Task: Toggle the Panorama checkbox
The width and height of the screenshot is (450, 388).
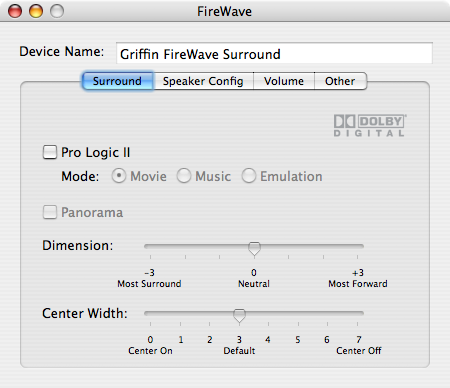Action: pyautogui.click(x=50, y=212)
